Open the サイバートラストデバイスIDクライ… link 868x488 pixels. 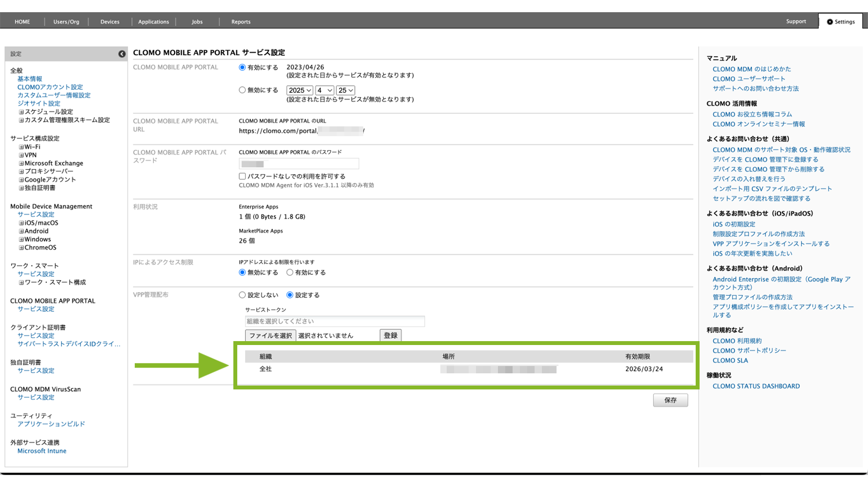click(x=69, y=344)
